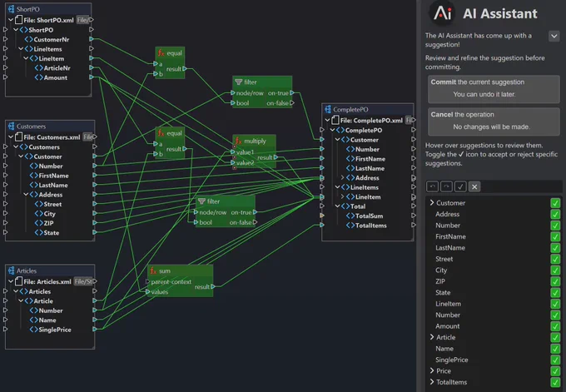Select the sum function title
Viewport: 566px width, 392px height.
pyautogui.click(x=164, y=270)
